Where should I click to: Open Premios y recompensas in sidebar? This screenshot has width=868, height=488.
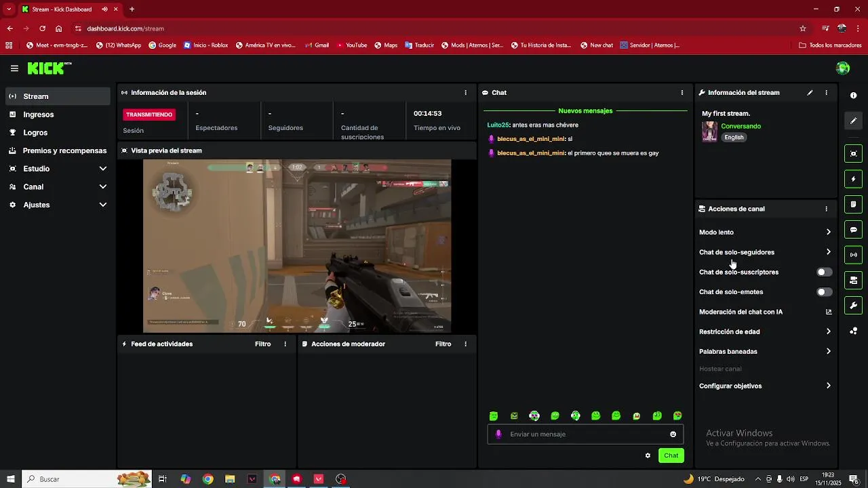(x=58, y=150)
